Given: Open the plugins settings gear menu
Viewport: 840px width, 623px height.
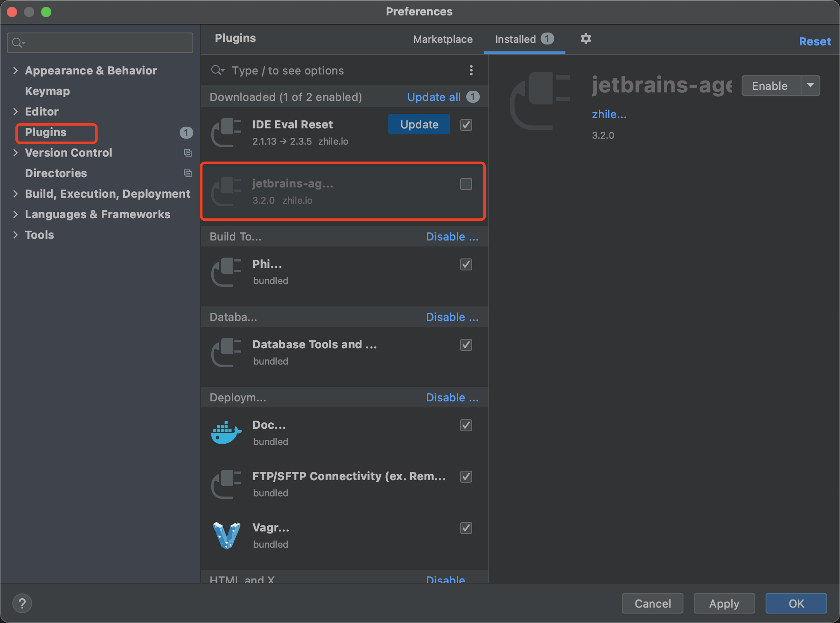Looking at the screenshot, I should (x=586, y=39).
